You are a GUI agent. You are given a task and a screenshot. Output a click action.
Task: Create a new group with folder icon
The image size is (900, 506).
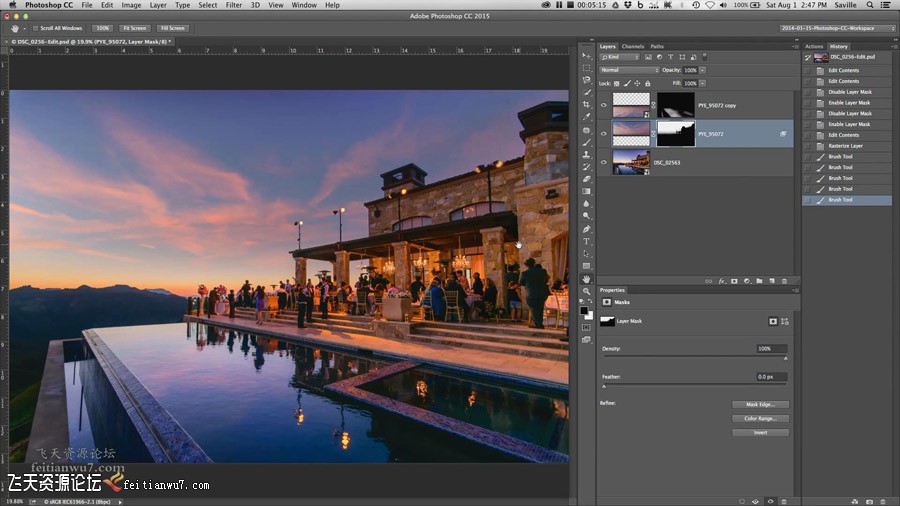pyautogui.click(x=759, y=281)
